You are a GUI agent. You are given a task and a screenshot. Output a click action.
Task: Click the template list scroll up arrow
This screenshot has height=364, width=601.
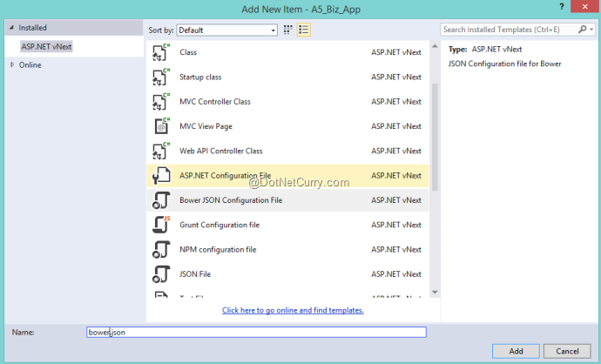tap(435, 46)
